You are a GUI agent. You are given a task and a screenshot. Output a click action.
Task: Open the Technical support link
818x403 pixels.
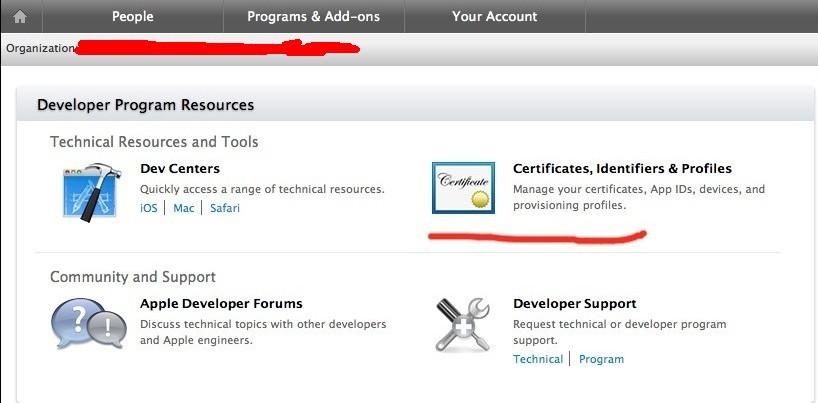pyautogui.click(x=538, y=359)
